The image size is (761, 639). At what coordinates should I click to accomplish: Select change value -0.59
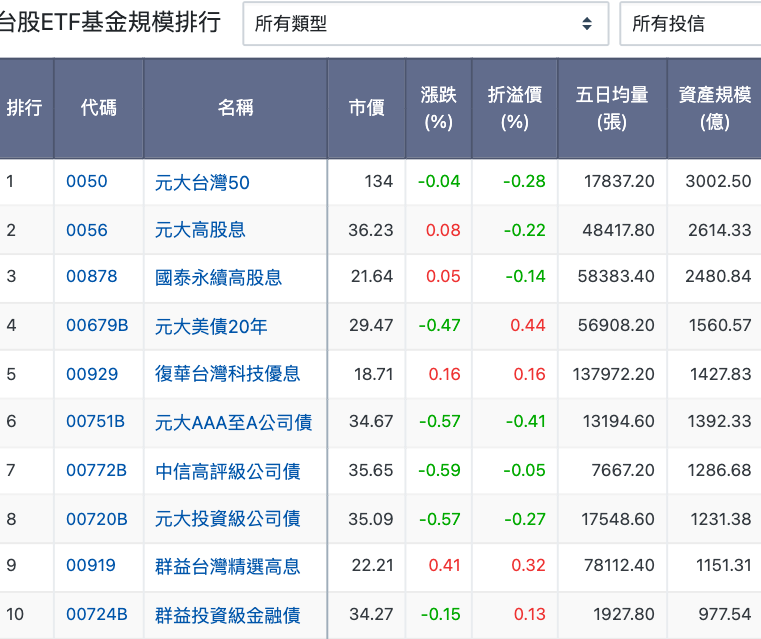tap(439, 470)
